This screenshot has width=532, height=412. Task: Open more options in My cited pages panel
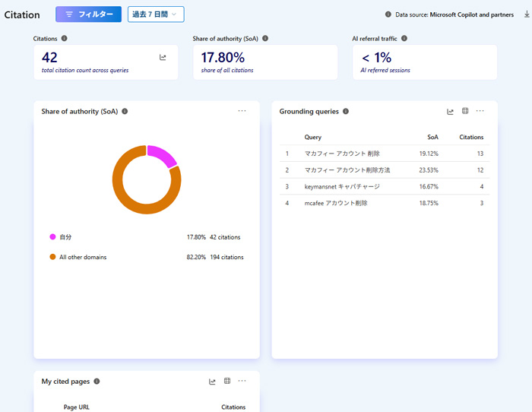[x=242, y=381]
